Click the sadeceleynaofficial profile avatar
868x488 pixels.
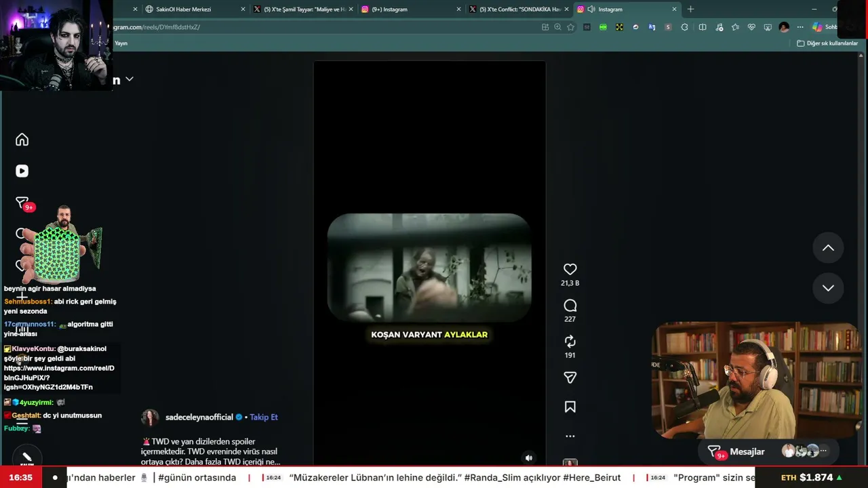[x=150, y=418]
